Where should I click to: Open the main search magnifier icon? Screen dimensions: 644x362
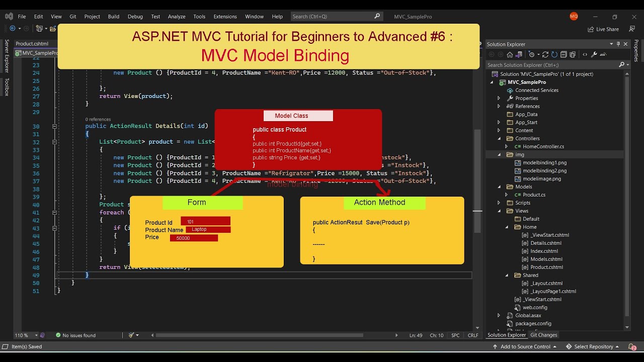click(377, 16)
